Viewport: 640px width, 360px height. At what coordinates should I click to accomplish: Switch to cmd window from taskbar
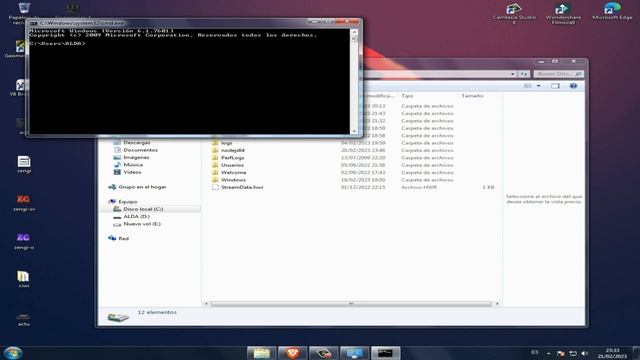coord(385,353)
